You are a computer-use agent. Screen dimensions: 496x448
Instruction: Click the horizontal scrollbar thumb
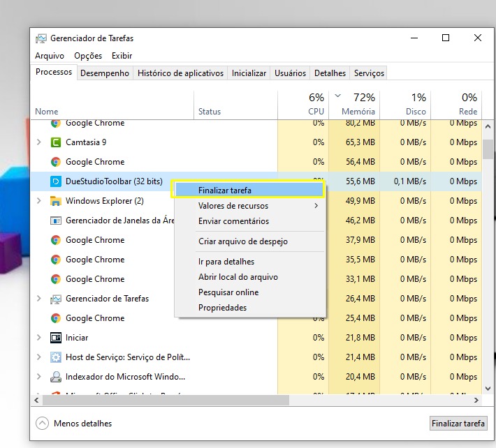click(166, 400)
